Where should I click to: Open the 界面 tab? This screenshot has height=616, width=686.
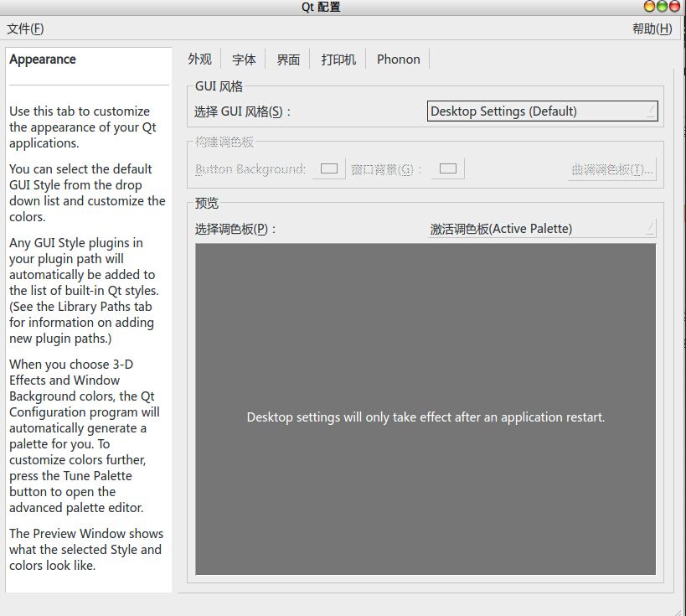(x=288, y=60)
